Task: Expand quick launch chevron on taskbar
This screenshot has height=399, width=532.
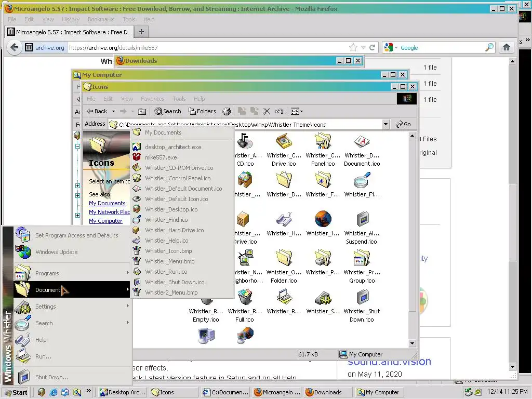Action: tap(88, 391)
